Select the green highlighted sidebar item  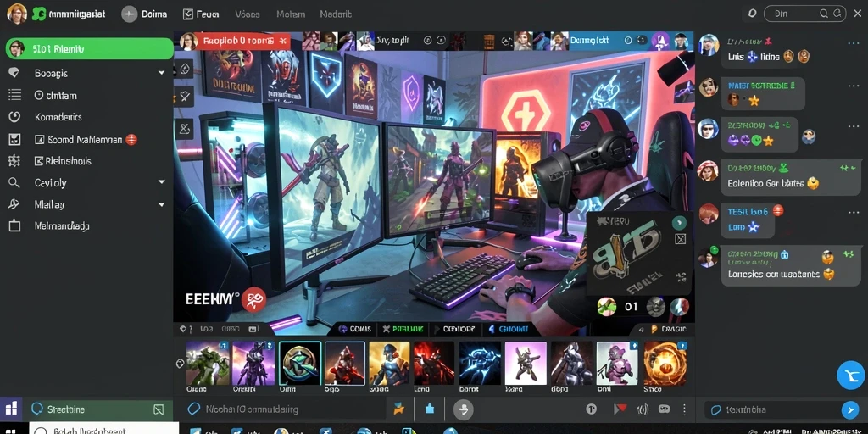coord(90,48)
